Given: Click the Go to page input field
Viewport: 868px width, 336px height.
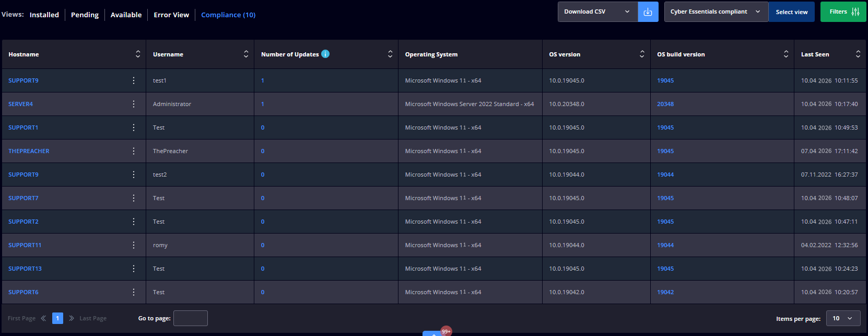Looking at the screenshot, I should [191, 318].
